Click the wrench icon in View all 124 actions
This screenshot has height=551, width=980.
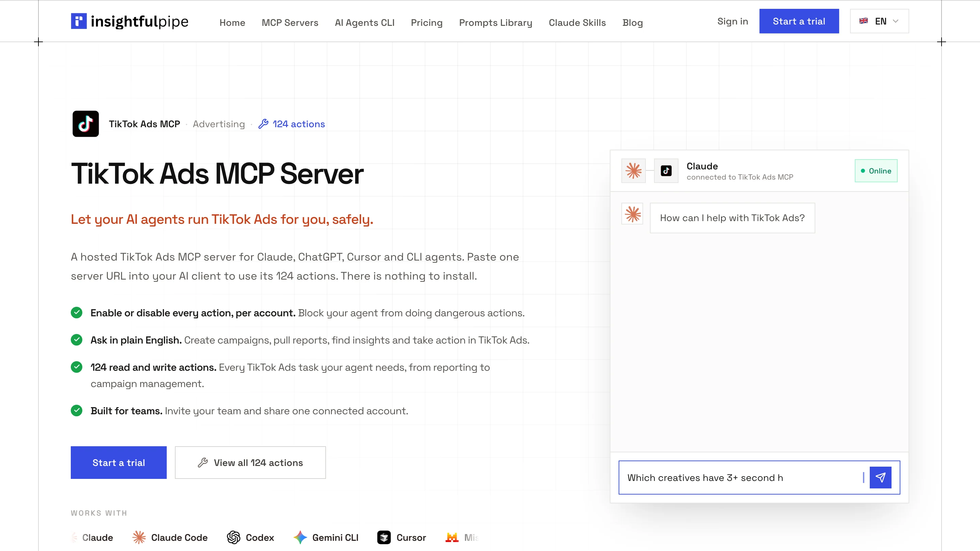tap(203, 463)
